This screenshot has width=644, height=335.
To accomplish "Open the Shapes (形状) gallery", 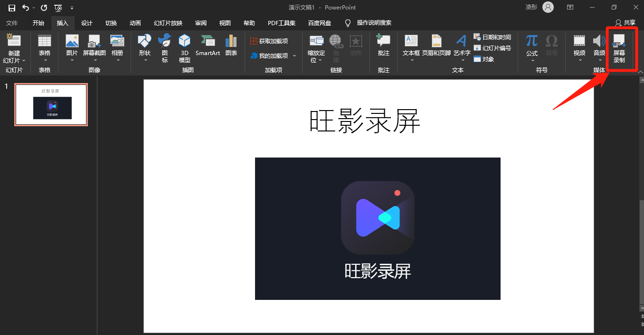I will pyautogui.click(x=145, y=49).
